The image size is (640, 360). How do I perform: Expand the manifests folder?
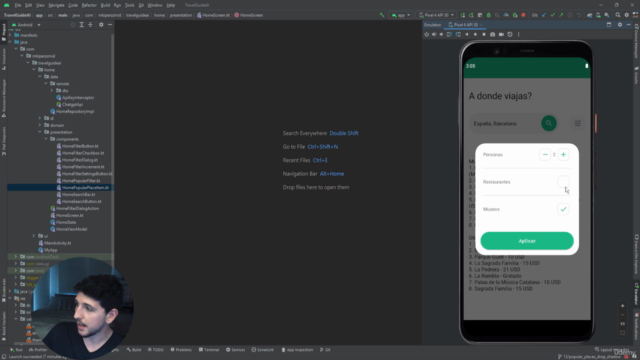(x=10, y=35)
